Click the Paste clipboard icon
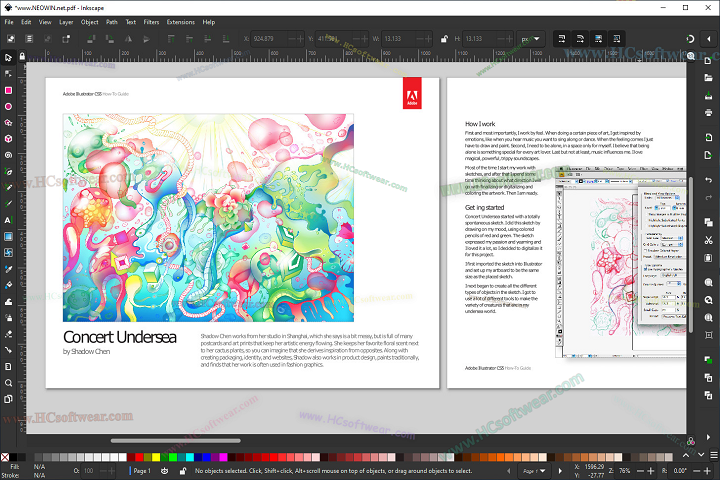This screenshot has width=720, height=480. tap(708, 258)
